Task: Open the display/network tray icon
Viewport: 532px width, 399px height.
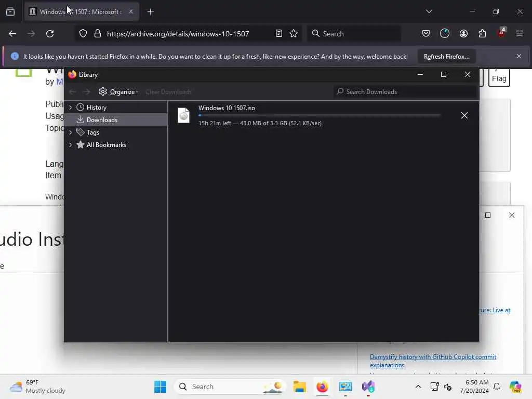Action: pos(434,387)
